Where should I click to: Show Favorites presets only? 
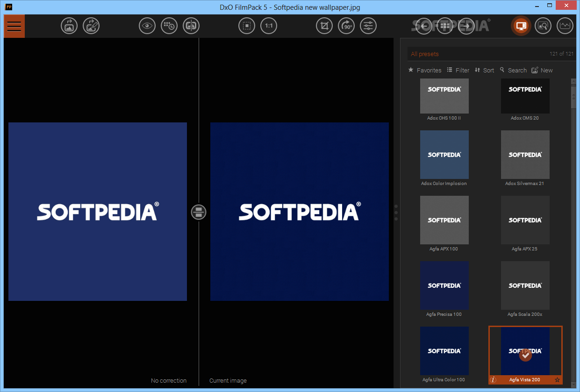click(425, 70)
